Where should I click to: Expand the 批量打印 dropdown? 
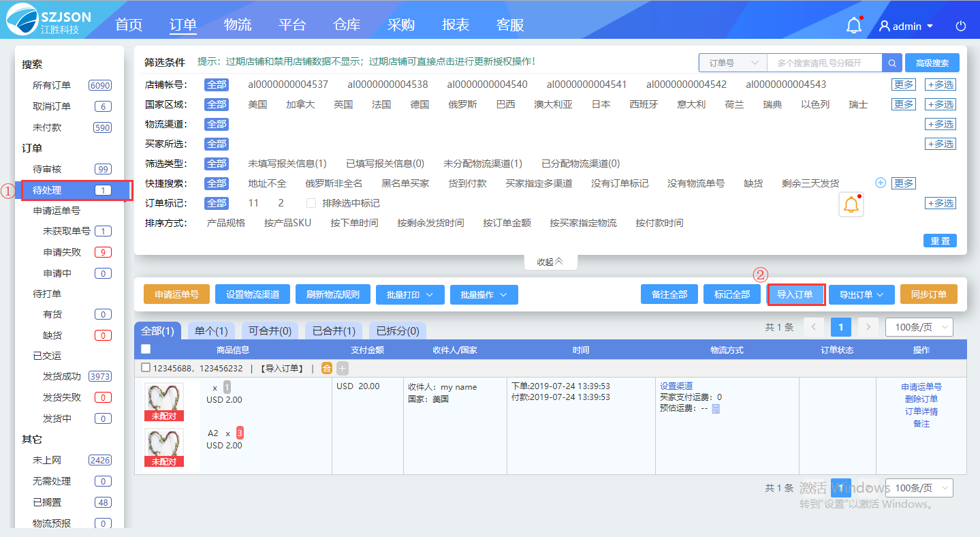point(410,294)
